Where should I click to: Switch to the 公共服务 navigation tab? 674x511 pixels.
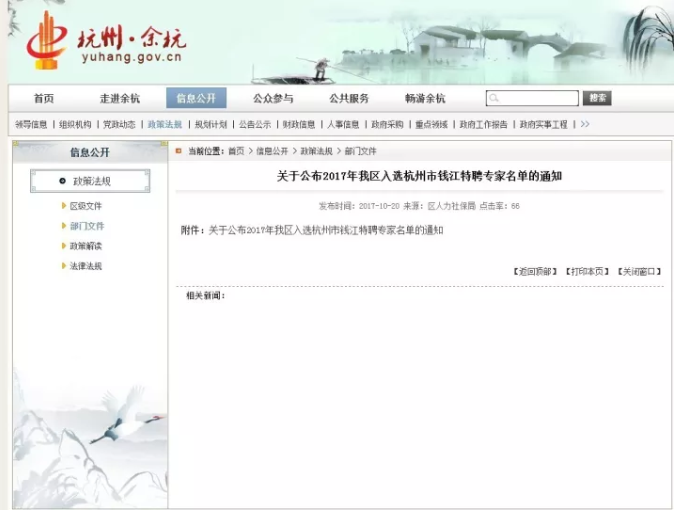point(349,99)
